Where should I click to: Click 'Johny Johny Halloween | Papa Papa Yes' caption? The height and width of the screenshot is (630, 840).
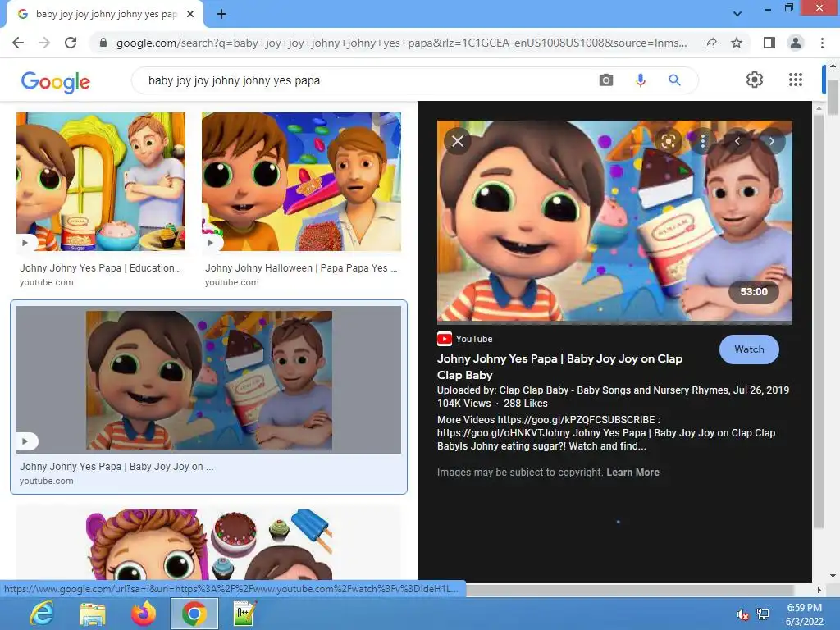(301, 268)
